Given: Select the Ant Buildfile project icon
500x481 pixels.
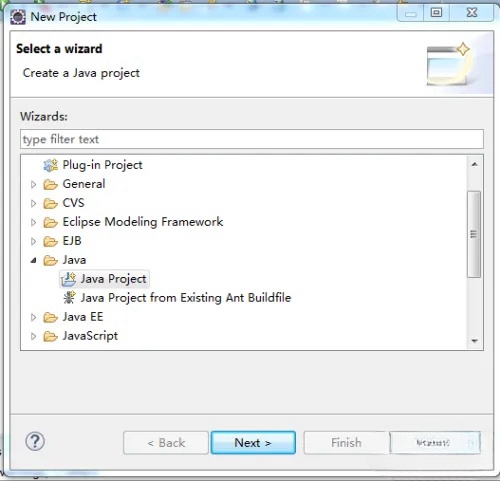Looking at the screenshot, I should pos(69,298).
